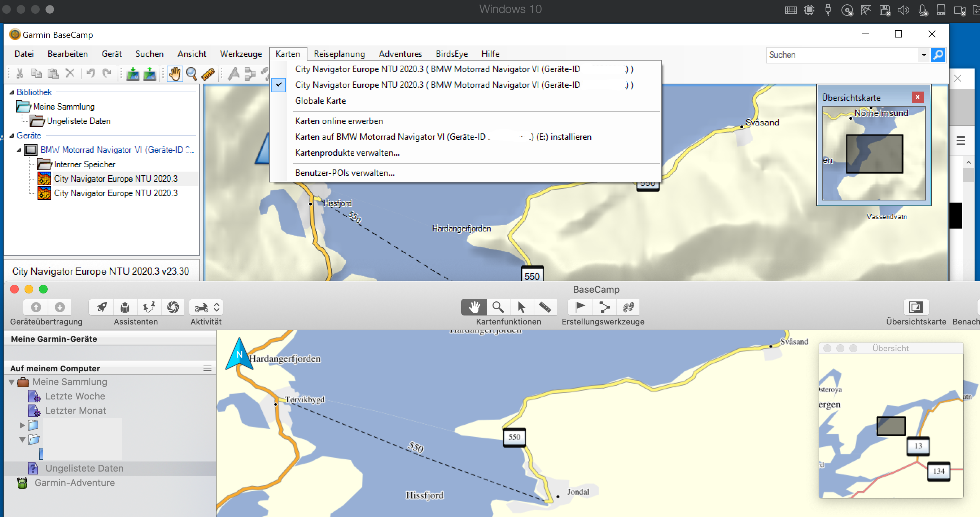Viewport: 980px width, 517px height.
Task: Select the magnifier Zoom tool in Windows BaseCamp
Action: [192, 74]
